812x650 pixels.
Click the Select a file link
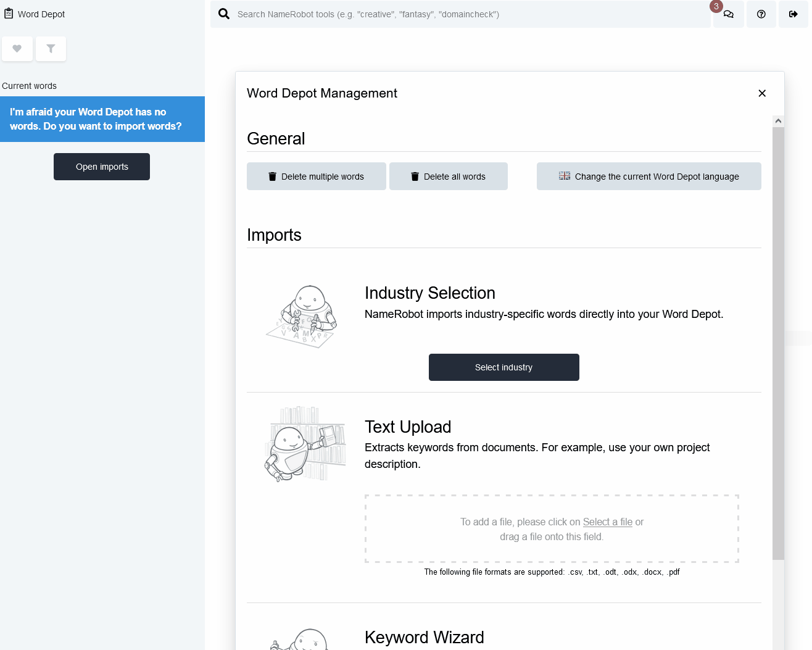607,522
